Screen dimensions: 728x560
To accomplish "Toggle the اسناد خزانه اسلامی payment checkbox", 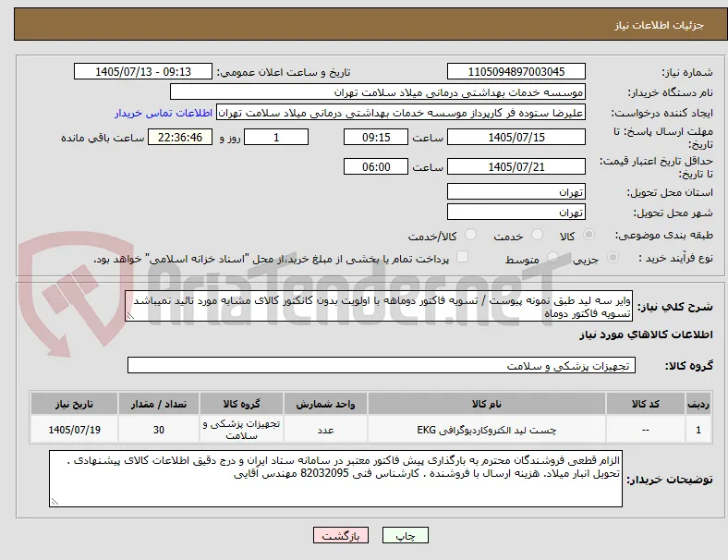I will click(x=462, y=257).
